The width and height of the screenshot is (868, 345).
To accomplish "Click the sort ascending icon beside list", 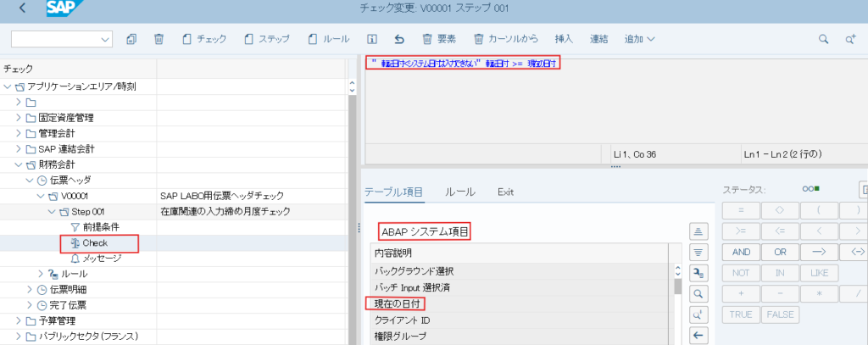I will tap(698, 231).
